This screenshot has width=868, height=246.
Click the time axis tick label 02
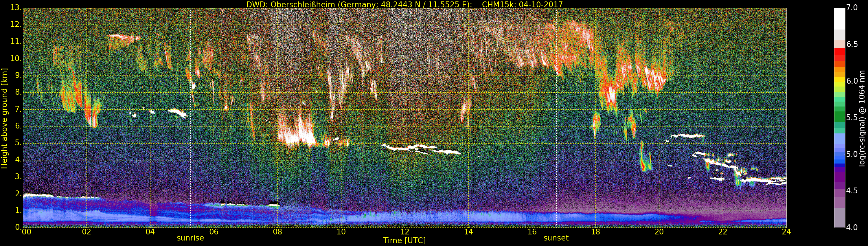click(87, 232)
